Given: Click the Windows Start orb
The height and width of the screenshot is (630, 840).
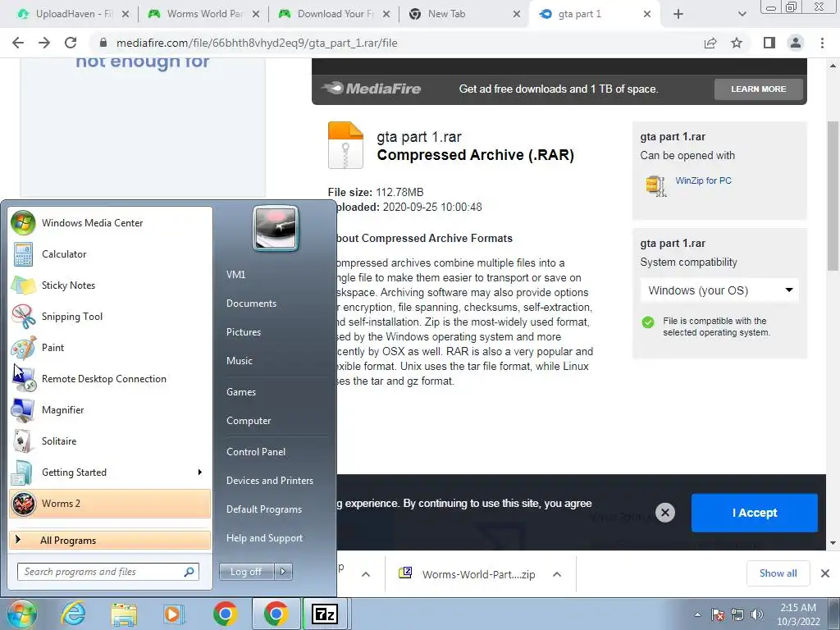Looking at the screenshot, I should tap(22, 614).
